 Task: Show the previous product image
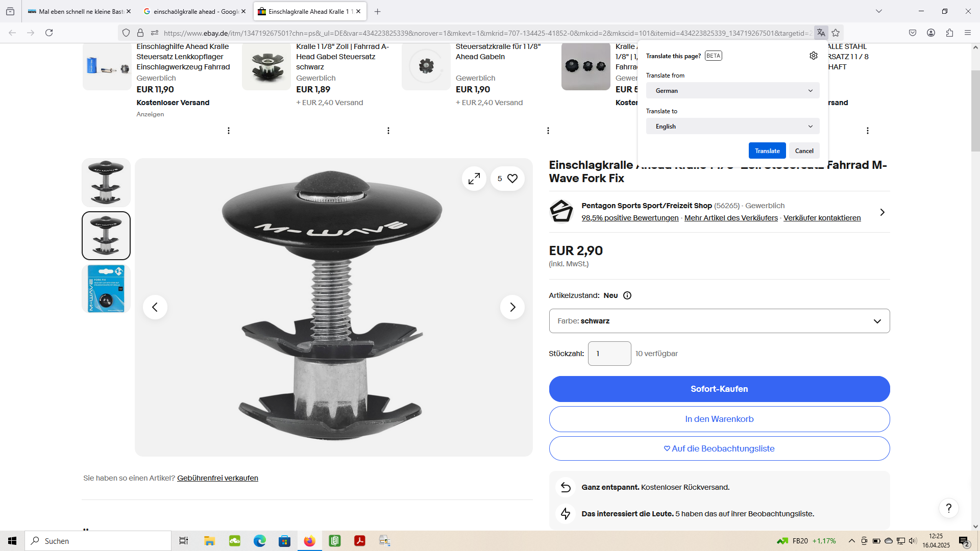[155, 307]
